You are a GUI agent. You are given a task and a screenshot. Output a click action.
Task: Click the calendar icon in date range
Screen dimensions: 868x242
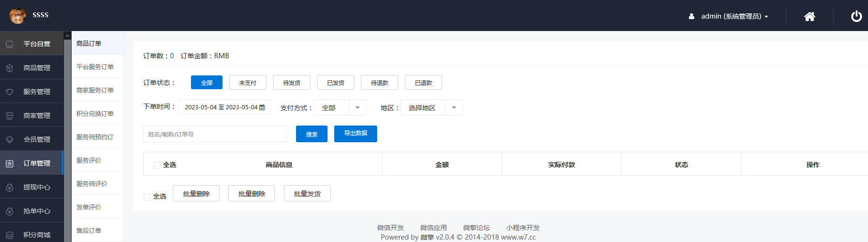click(x=262, y=107)
